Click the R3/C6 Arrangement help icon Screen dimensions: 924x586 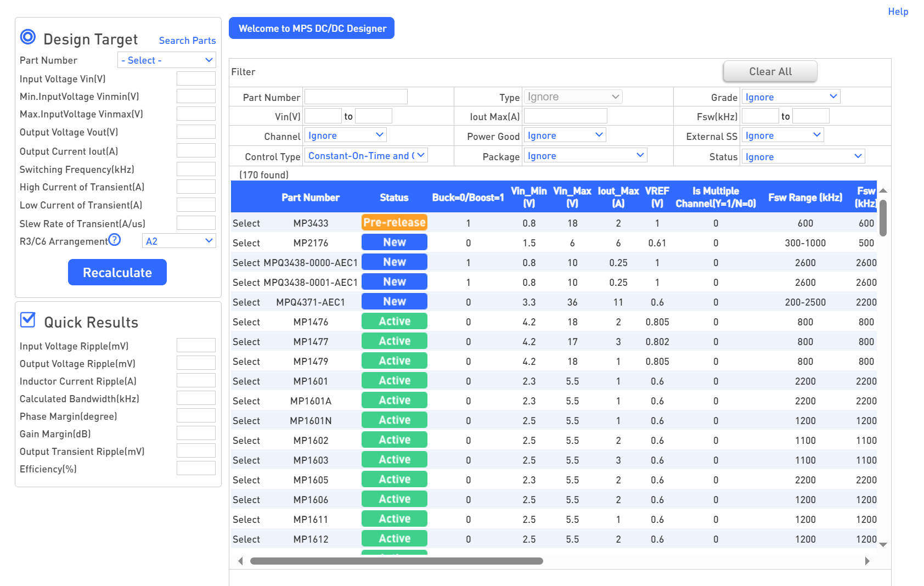[x=114, y=240]
